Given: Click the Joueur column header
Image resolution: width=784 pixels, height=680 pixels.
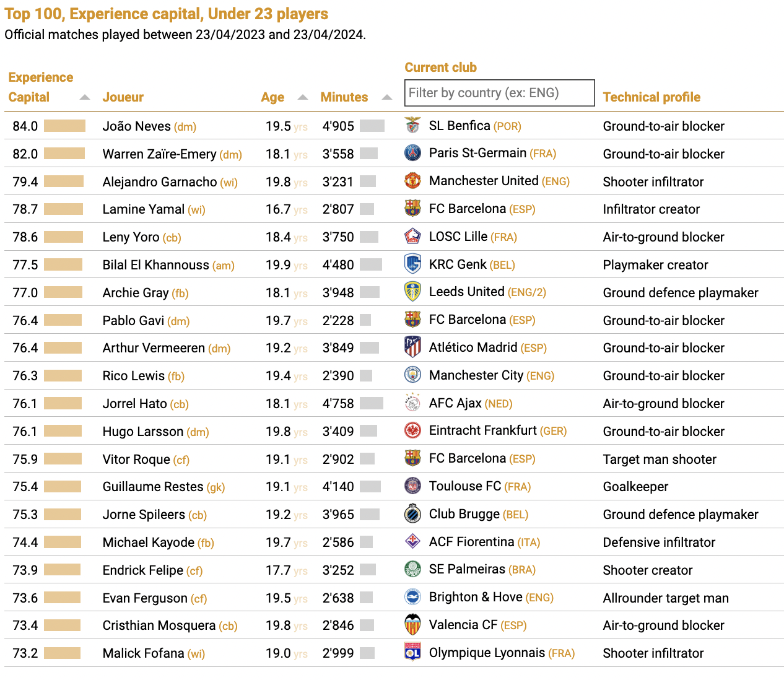Looking at the screenshot, I should (123, 97).
